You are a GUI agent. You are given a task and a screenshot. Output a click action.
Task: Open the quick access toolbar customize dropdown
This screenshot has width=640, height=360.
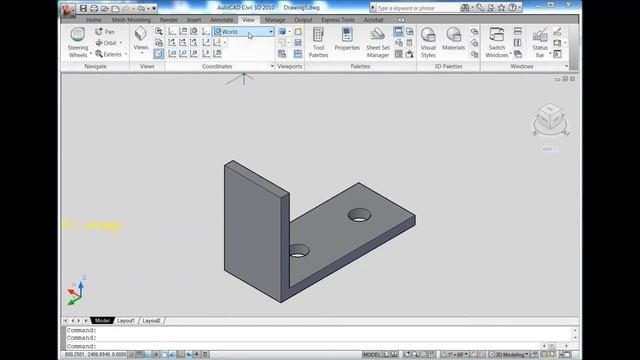click(154, 8)
